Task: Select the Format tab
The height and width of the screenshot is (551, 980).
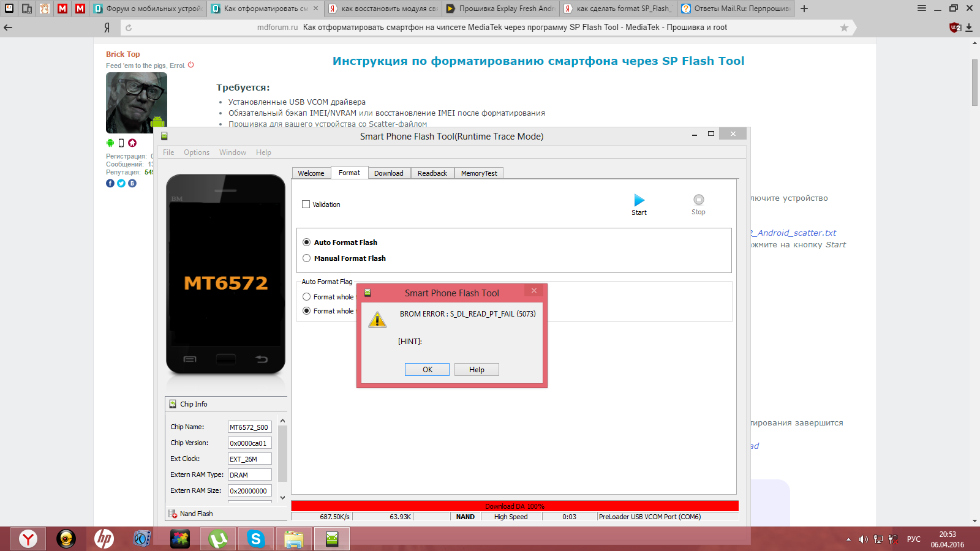Action: click(x=349, y=173)
